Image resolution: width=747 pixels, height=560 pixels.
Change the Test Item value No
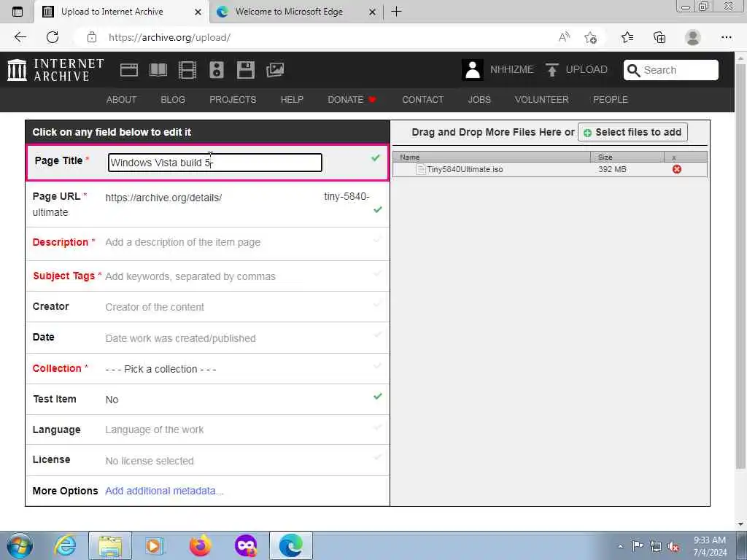pos(112,400)
